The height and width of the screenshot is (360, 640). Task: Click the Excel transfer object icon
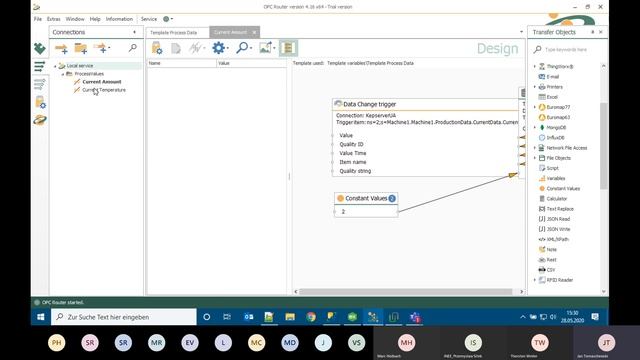[x=542, y=97]
